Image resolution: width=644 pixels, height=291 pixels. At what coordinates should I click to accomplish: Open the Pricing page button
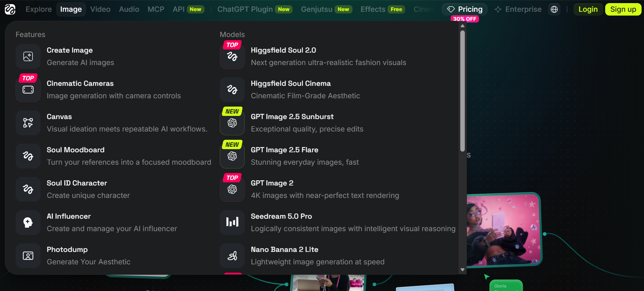coord(464,9)
